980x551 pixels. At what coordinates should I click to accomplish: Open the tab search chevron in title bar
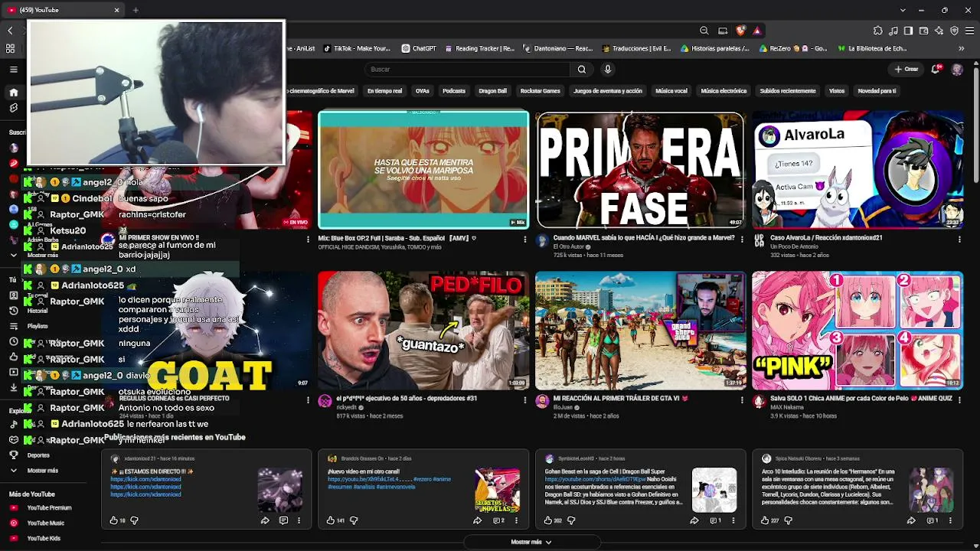tap(903, 10)
